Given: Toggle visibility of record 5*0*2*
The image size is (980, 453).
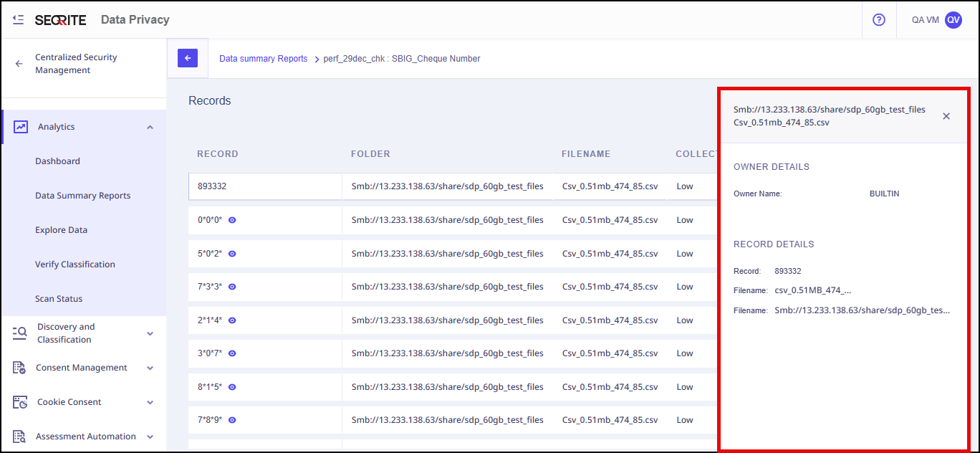Looking at the screenshot, I should (232, 254).
